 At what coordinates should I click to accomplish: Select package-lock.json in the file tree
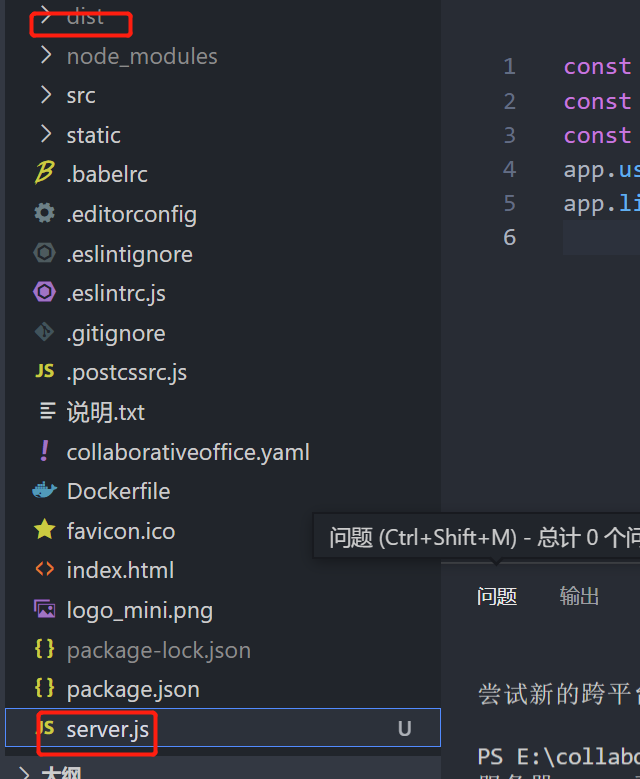click(x=158, y=650)
